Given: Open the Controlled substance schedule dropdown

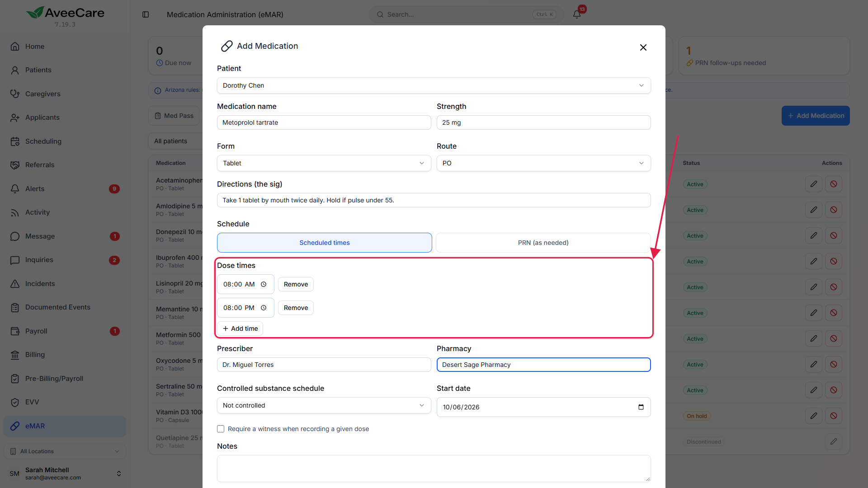Looking at the screenshot, I should (x=324, y=405).
